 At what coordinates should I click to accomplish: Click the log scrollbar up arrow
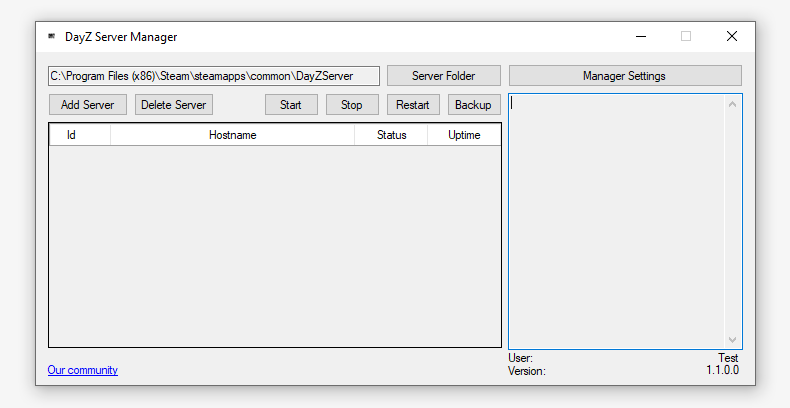coord(733,104)
